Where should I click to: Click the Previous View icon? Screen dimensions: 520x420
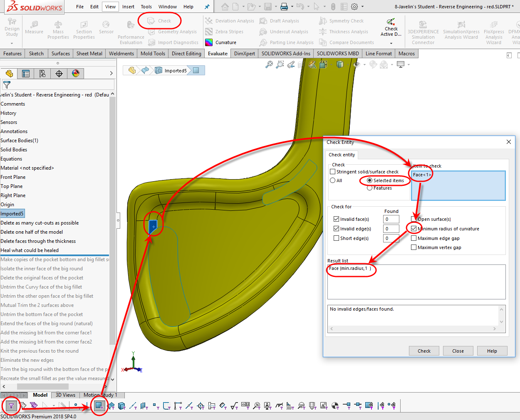tap(291, 64)
